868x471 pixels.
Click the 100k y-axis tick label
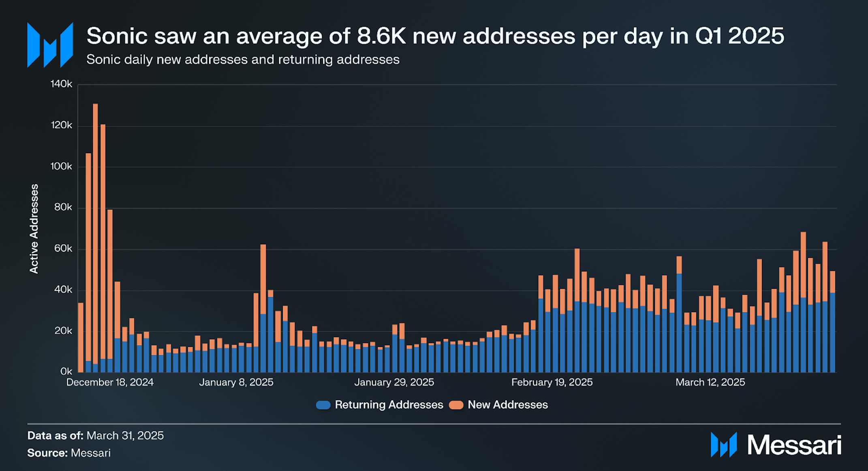pos(61,166)
